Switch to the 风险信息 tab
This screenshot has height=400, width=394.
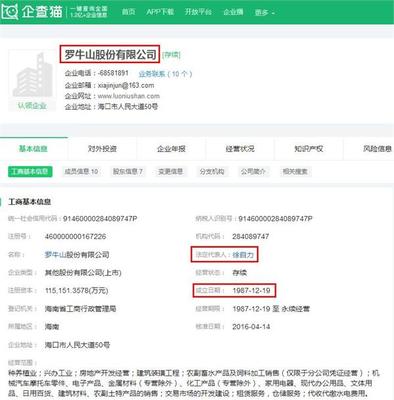pos(377,149)
